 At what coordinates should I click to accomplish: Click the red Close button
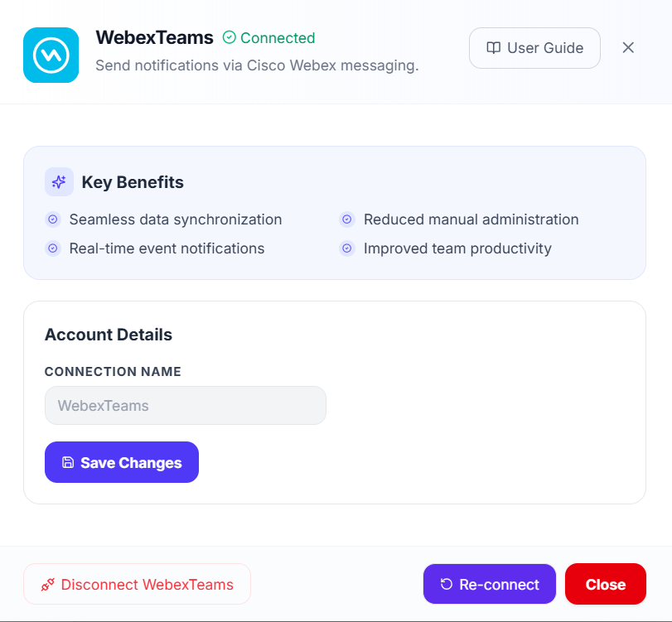pyautogui.click(x=605, y=584)
